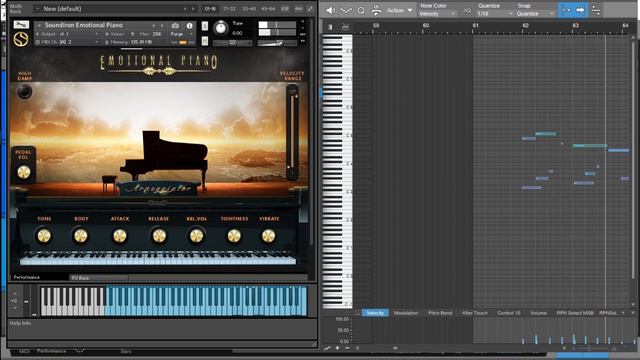Click the Rel.Vol knob
Image resolution: width=640 pixels, height=360 pixels.
tap(196, 236)
